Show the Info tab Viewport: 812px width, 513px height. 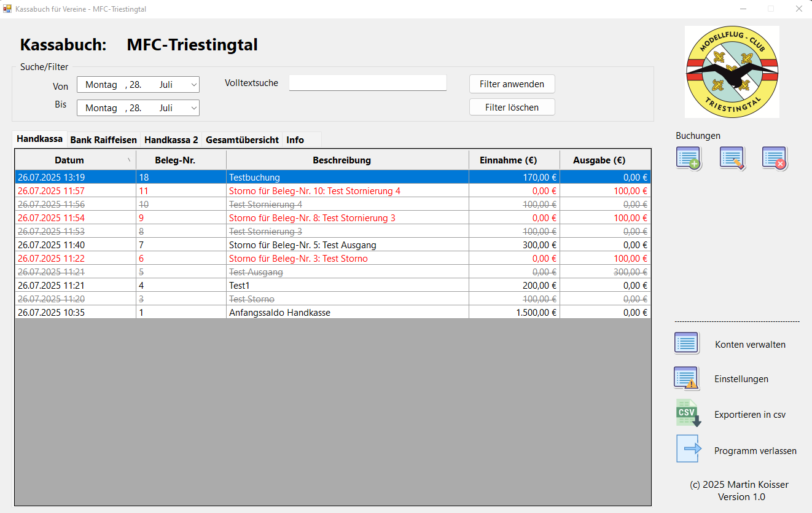click(295, 140)
